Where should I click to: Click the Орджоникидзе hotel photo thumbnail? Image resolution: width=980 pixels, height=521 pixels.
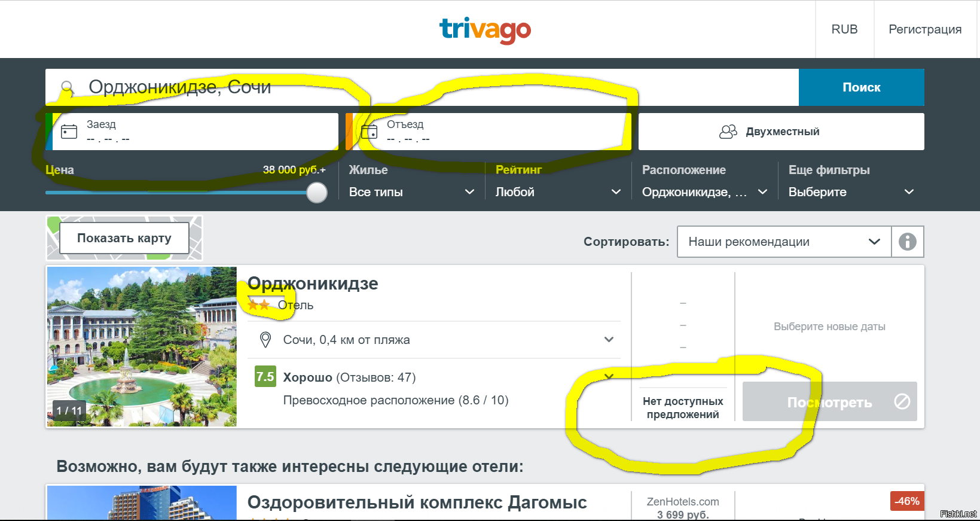click(x=142, y=346)
